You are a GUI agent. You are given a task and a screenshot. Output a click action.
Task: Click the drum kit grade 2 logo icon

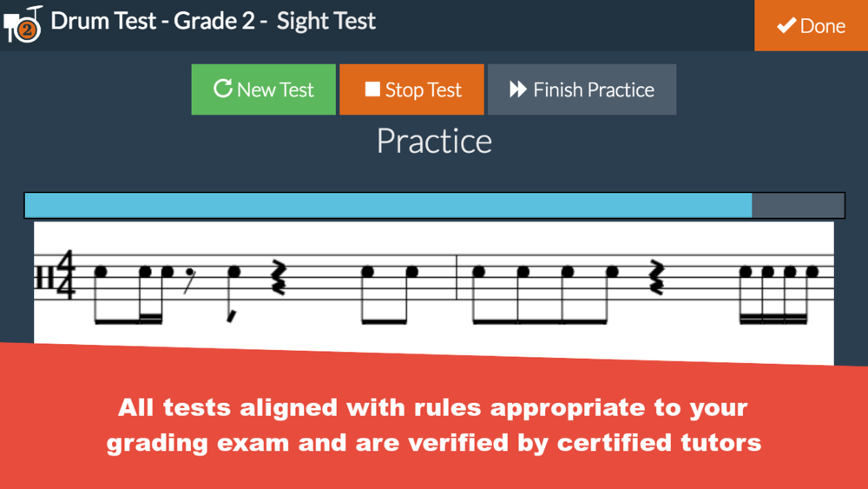(x=23, y=24)
